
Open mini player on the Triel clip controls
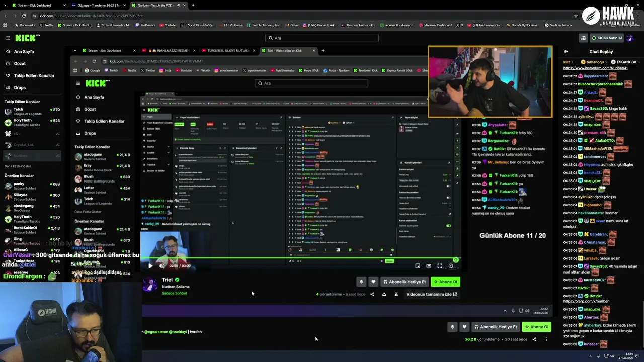[418, 266]
